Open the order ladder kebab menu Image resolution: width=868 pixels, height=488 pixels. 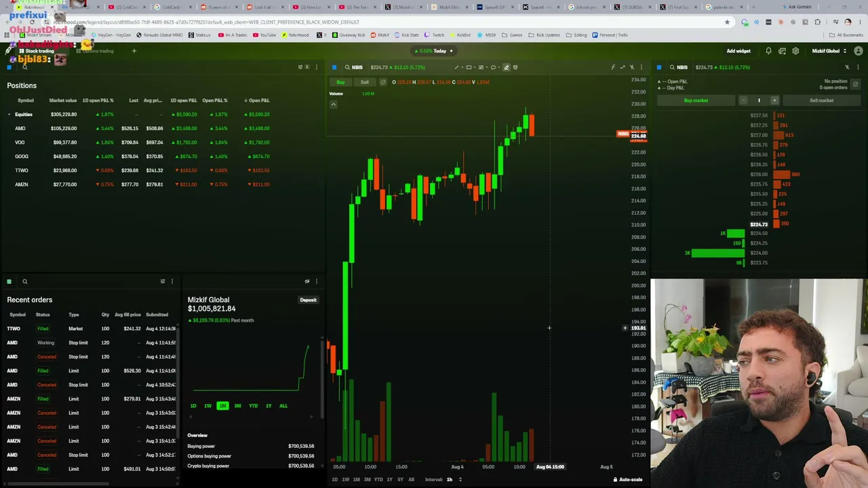[858, 67]
